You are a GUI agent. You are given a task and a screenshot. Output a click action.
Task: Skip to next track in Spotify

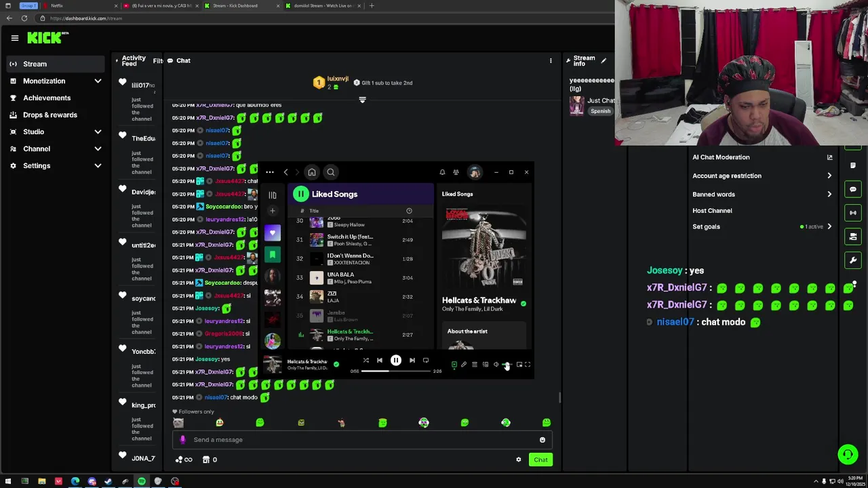coord(412,361)
